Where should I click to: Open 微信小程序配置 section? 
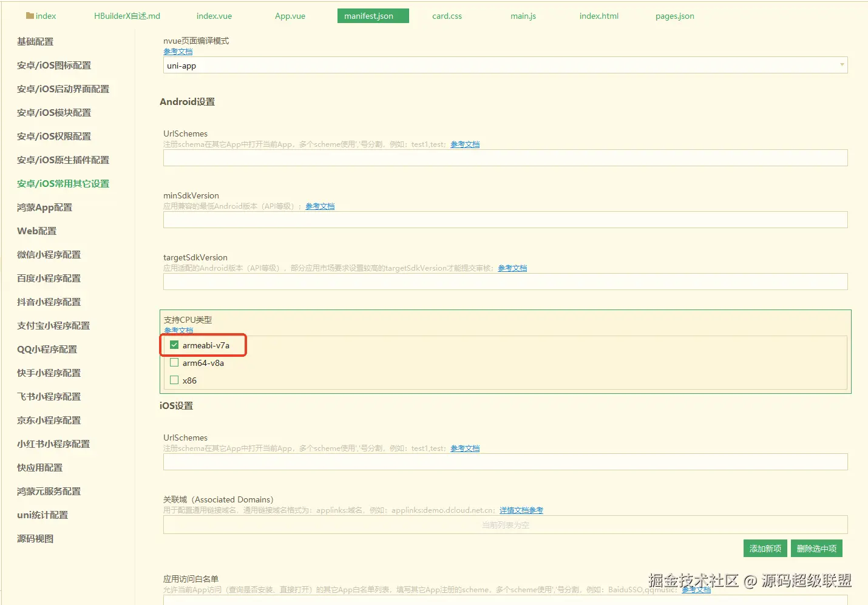coord(49,254)
